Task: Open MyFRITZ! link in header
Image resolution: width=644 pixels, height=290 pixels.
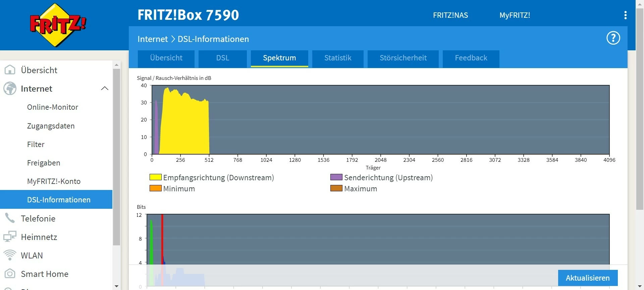Action: click(x=515, y=15)
